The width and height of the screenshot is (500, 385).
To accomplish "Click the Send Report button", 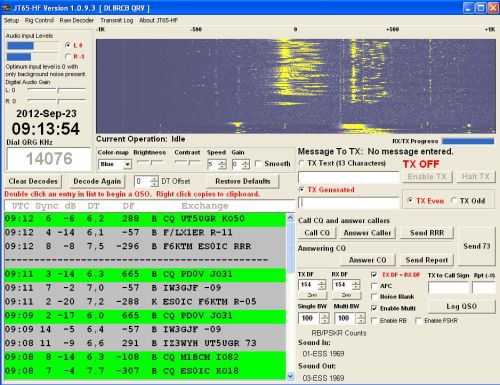I will pos(427,260).
